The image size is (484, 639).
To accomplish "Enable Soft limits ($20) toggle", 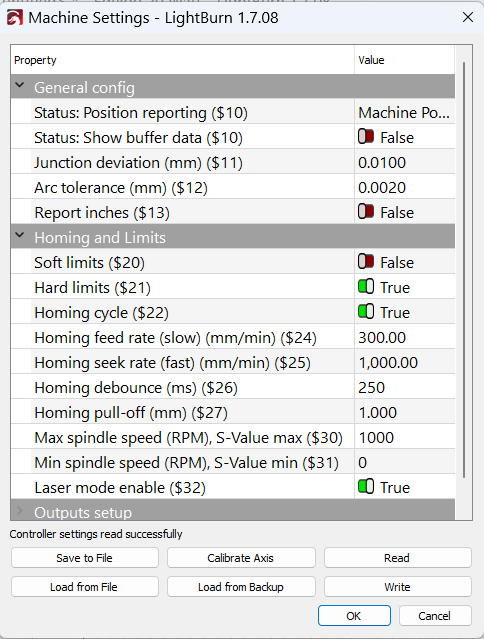I will [x=366, y=262].
